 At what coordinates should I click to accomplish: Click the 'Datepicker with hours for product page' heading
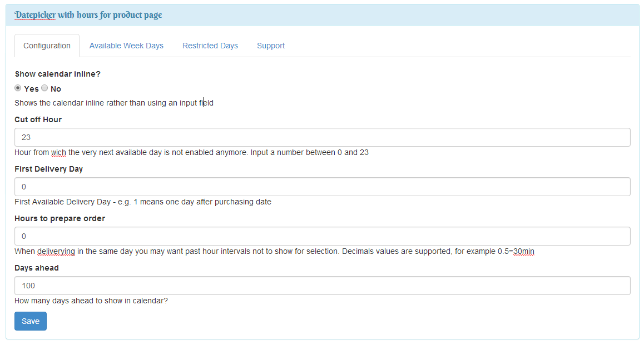coord(88,15)
